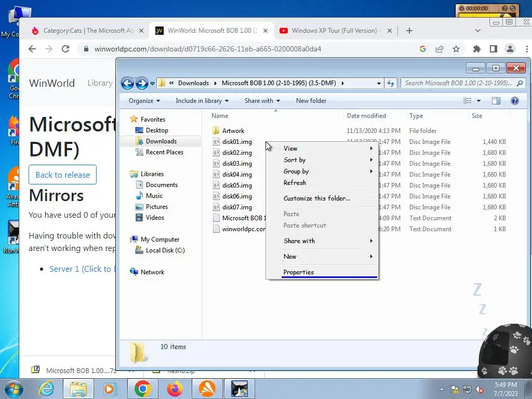532x399 pixels.
Task: Click New folder in Explorer toolbar
Action: (311, 101)
